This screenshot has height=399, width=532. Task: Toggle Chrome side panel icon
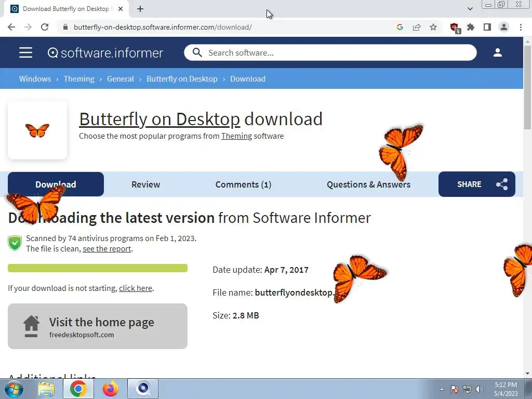(487, 27)
